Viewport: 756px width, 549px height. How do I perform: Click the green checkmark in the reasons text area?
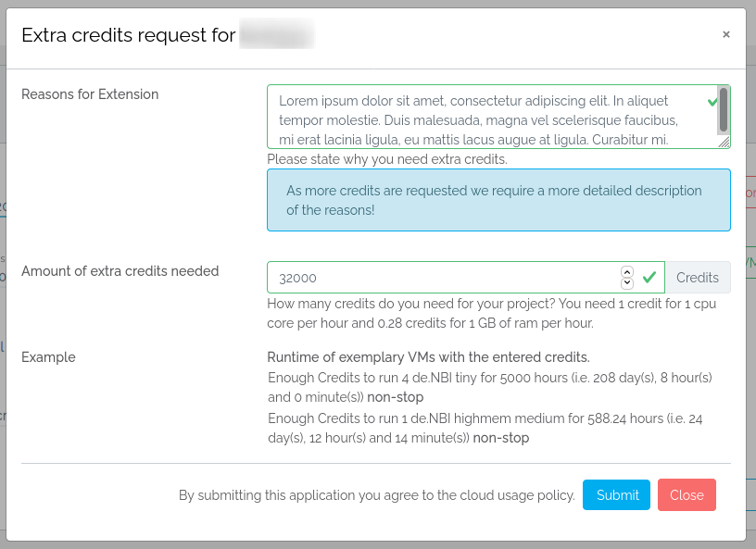click(712, 100)
